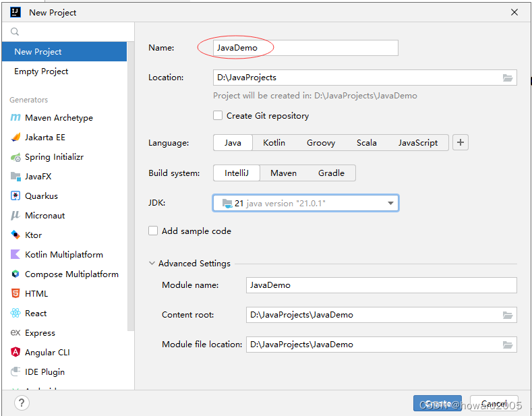Choose HTML generator label

point(36,294)
